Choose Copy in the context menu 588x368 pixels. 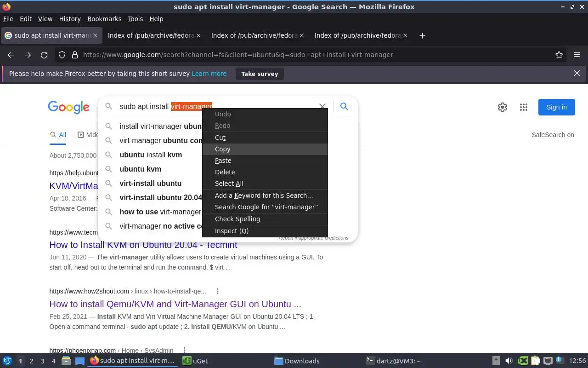click(x=265, y=149)
